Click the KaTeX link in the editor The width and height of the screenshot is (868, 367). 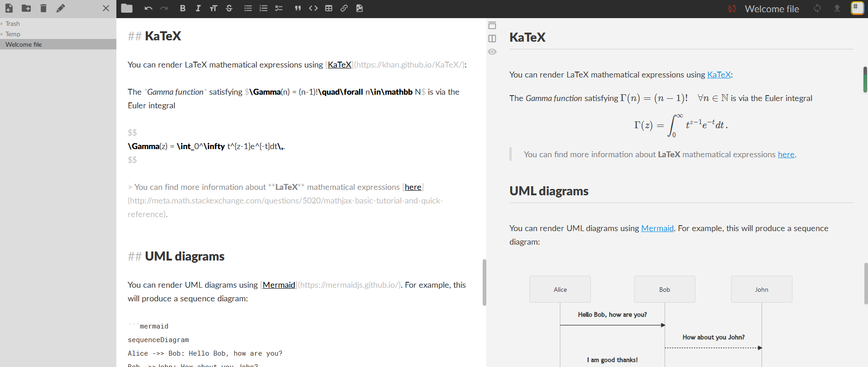point(340,65)
